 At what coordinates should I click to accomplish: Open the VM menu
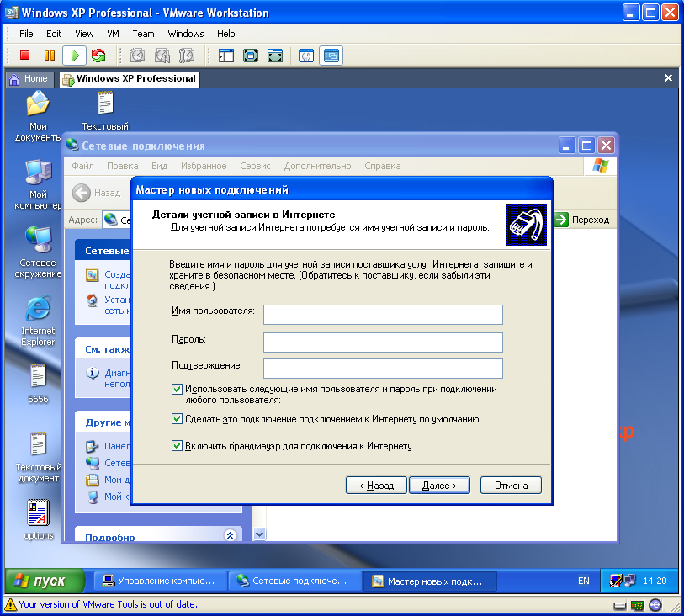[113, 34]
